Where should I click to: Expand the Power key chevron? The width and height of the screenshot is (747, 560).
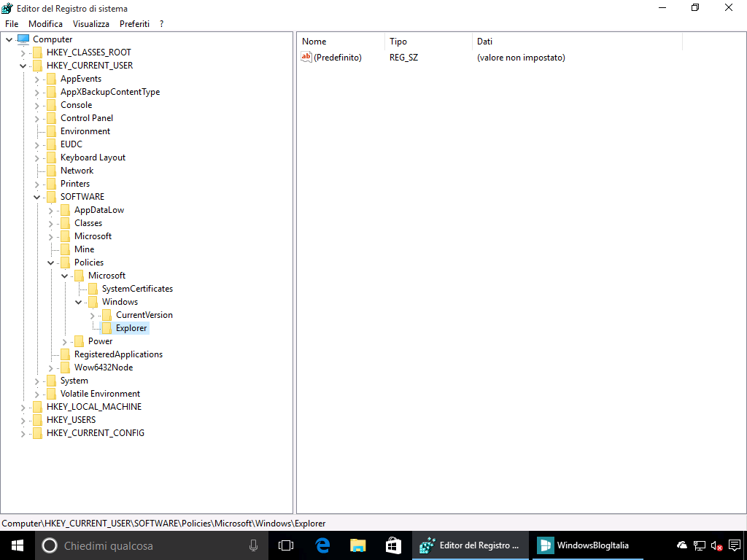tap(64, 341)
